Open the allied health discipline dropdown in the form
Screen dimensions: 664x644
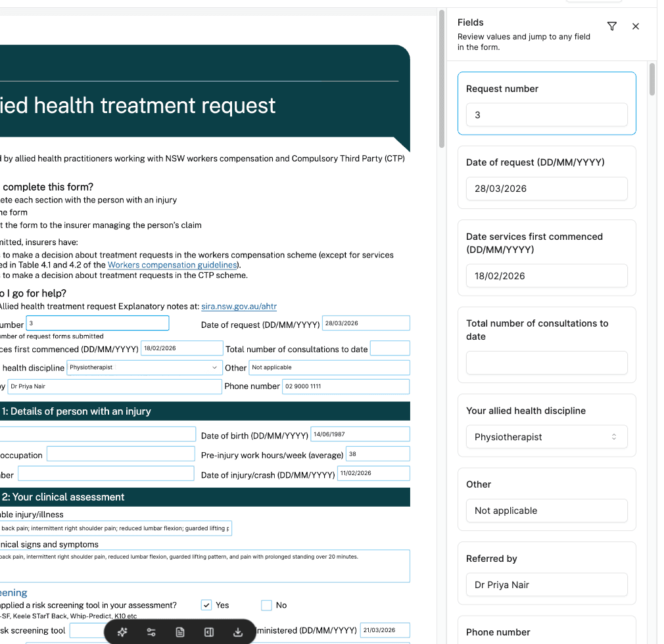coord(143,367)
